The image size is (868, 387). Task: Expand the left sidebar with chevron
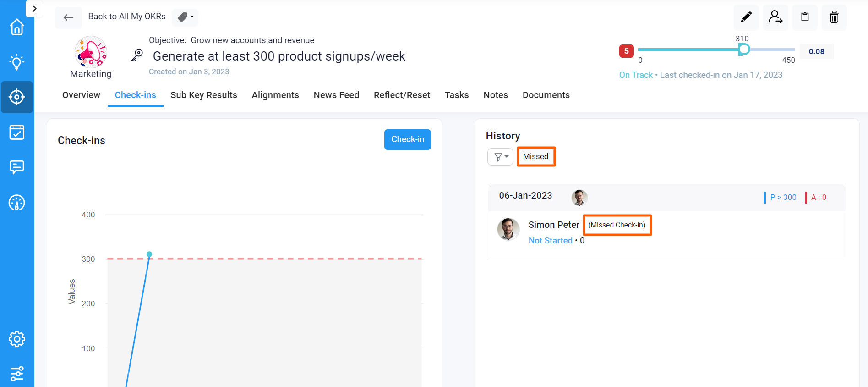click(x=34, y=9)
